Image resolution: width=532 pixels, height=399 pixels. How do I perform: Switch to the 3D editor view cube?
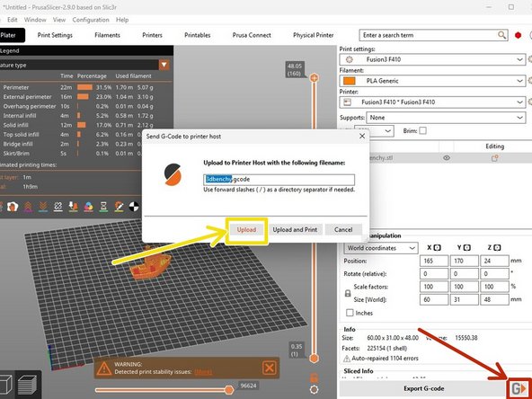(x=5, y=385)
